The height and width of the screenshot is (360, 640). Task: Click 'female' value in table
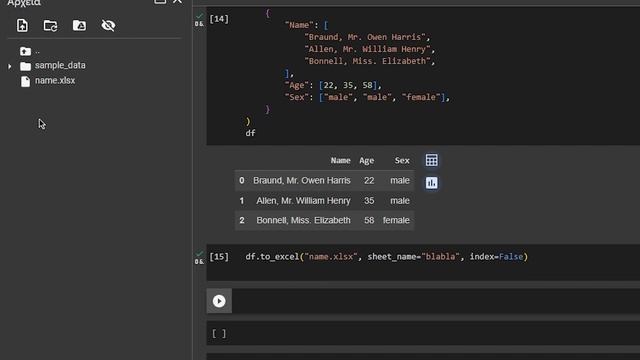(396, 220)
